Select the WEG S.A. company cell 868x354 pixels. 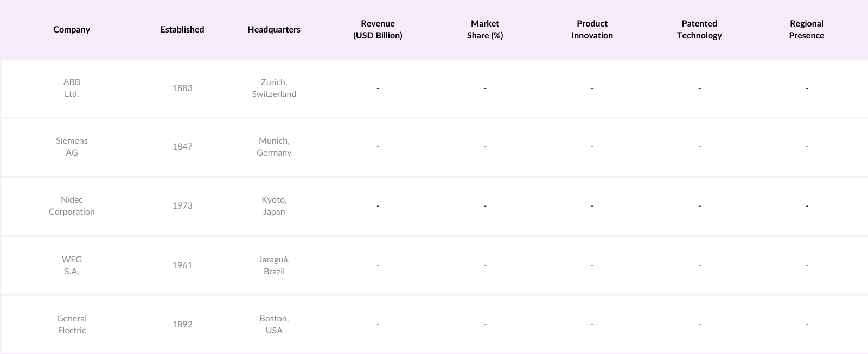tap(72, 265)
